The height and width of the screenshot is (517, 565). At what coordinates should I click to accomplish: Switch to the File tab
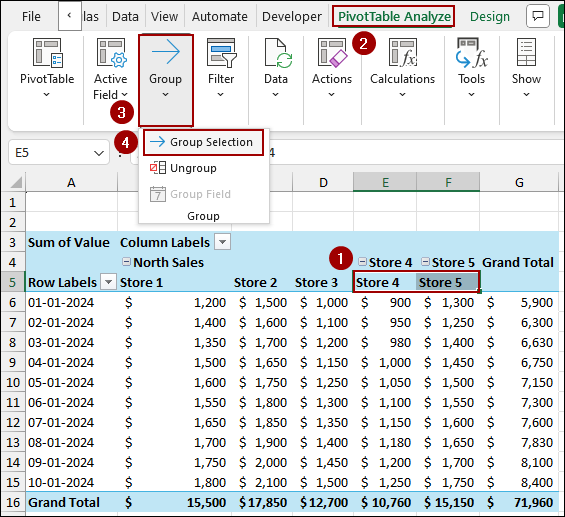(x=31, y=17)
